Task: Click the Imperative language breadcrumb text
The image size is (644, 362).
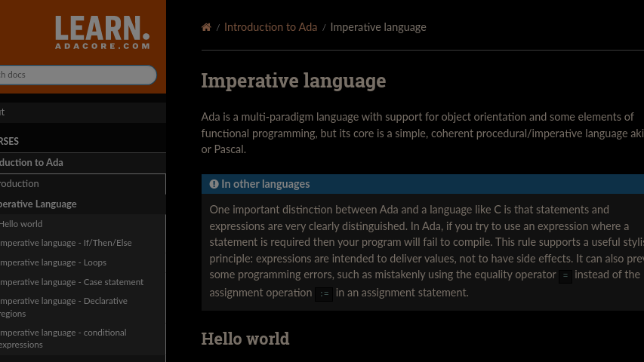Action: pos(378,27)
